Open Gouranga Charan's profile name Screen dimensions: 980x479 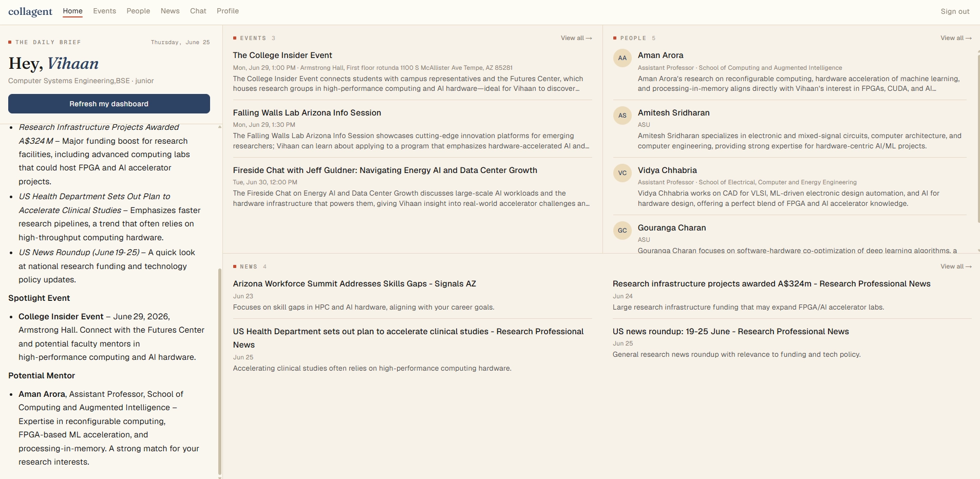[672, 227]
